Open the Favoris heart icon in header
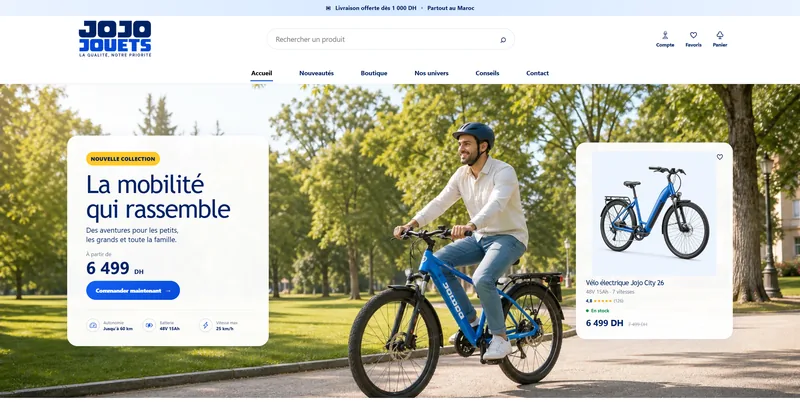 (x=693, y=35)
